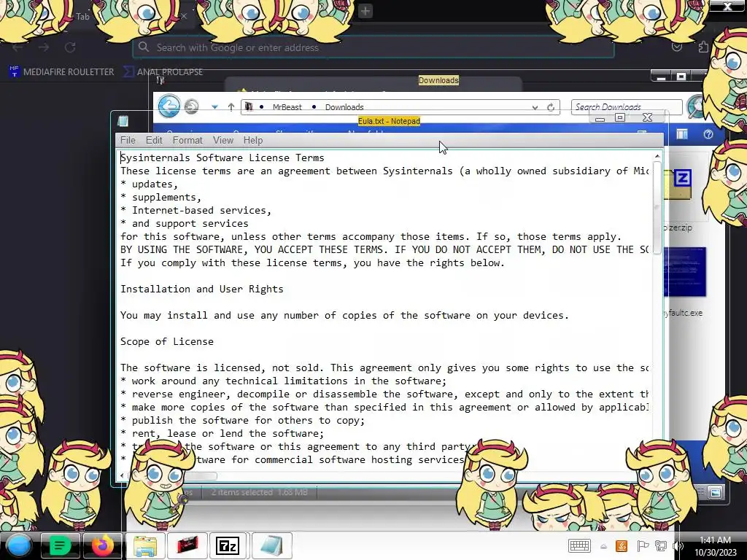Click Notepad's vertical scrollbar thumb
747x560 pixels.
point(657,208)
